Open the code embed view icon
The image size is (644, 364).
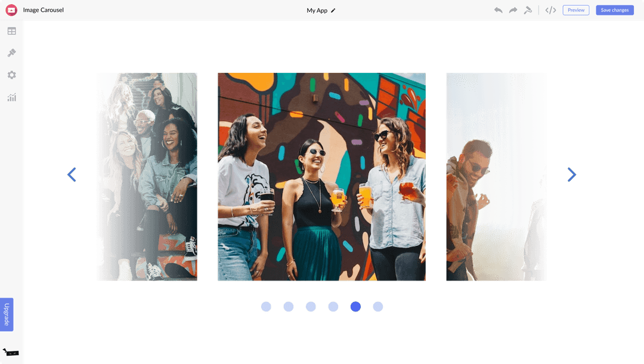tap(551, 10)
